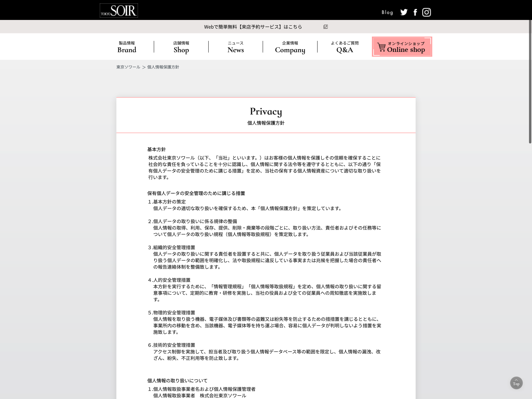
Task: Click the 東京ソワール breadcrumb link
Action: pyautogui.click(x=128, y=67)
